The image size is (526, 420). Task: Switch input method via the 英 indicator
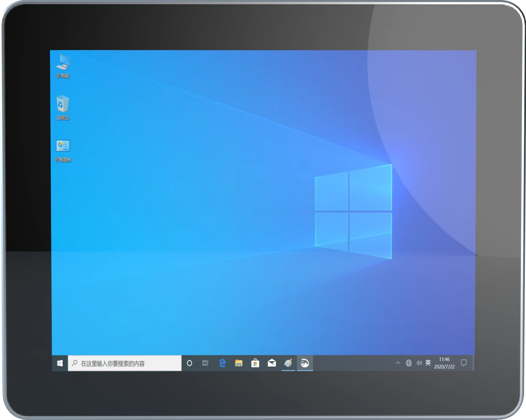(428, 363)
